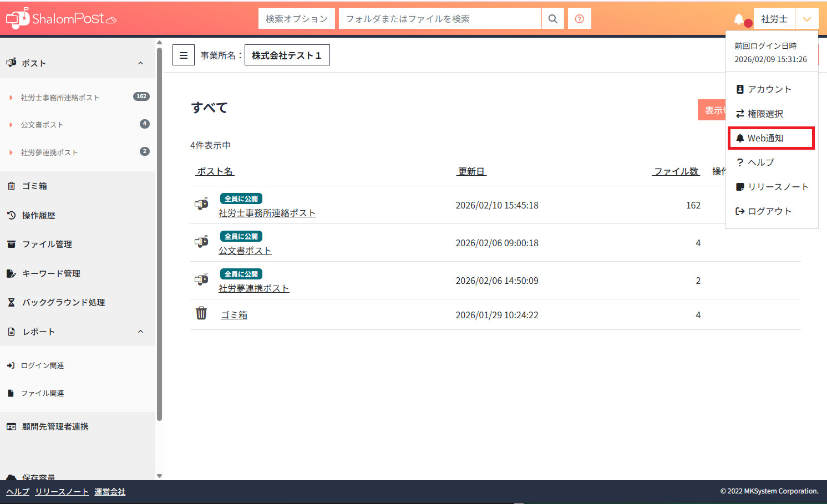
Task: Open the orange help question icon
Action: [x=579, y=19]
